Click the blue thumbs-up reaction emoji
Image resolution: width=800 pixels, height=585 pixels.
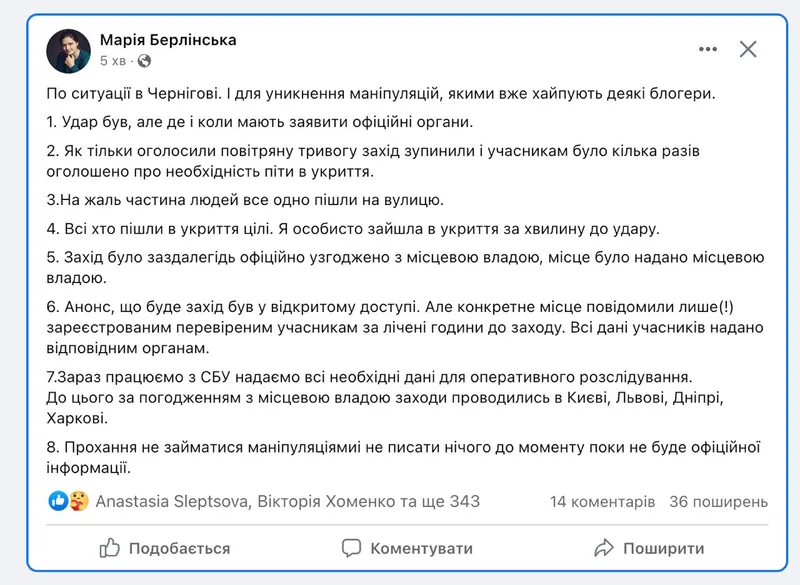(x=59, y=501)
